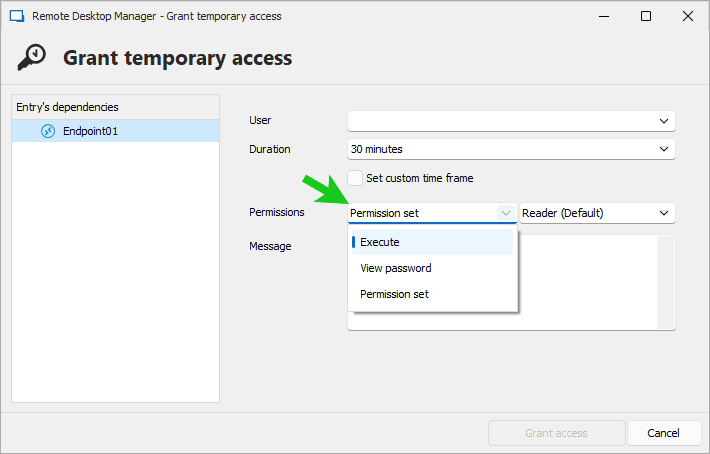
Task: Click the Cancel button
Action: click(x=663, y=433)
